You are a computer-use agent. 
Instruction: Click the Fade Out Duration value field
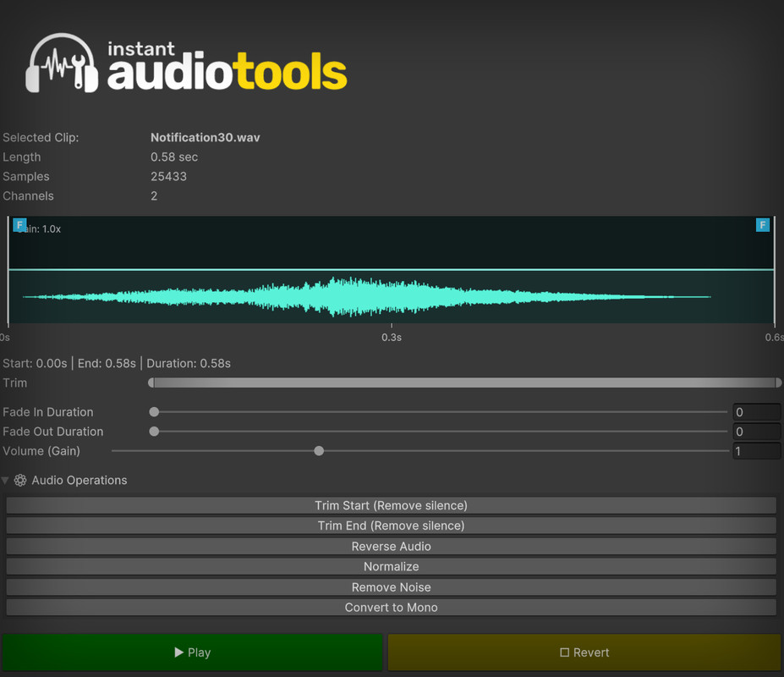(x=756, y=432)
